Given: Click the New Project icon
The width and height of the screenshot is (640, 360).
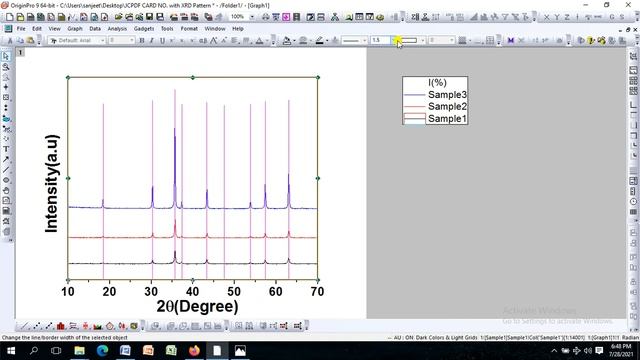Looking at the screenshot, I should tap(9, 17).
